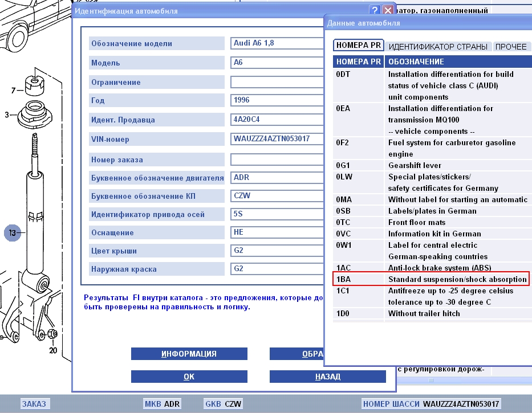This screenshot has height=413, width=532.
Task: Select PR row 0VC Information kit
Action: pos(432,234)
